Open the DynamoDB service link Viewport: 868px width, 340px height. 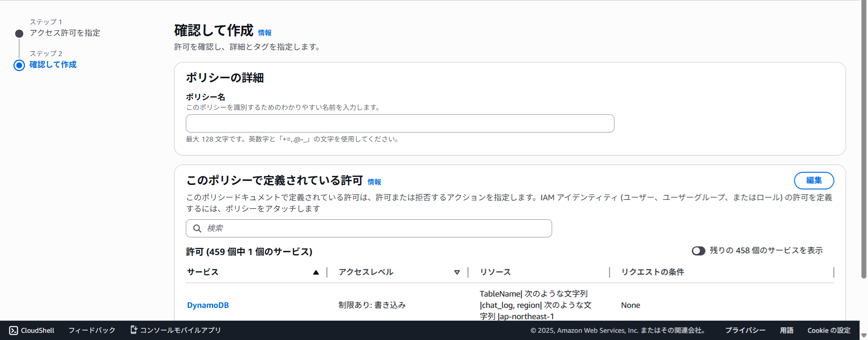[208, 305]
